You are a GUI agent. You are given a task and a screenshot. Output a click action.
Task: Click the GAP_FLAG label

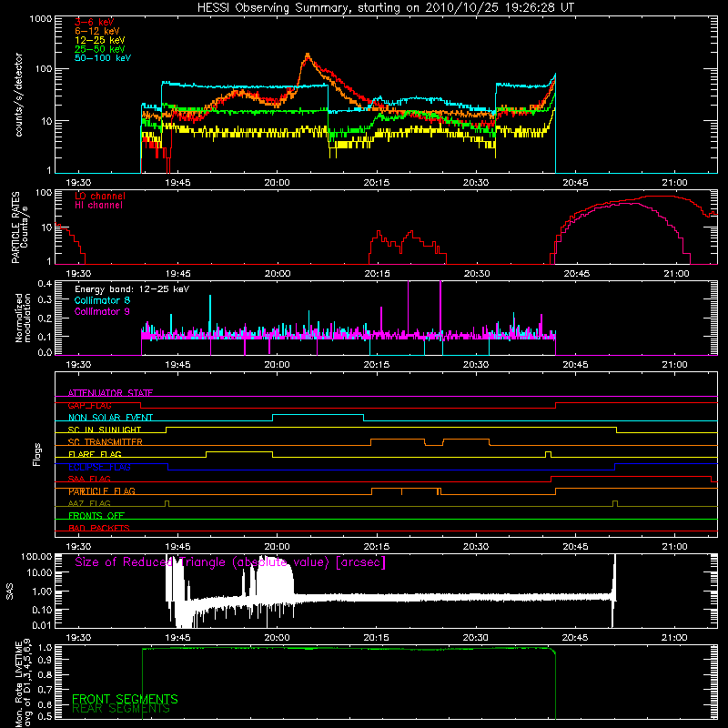[x=89, y=405]
